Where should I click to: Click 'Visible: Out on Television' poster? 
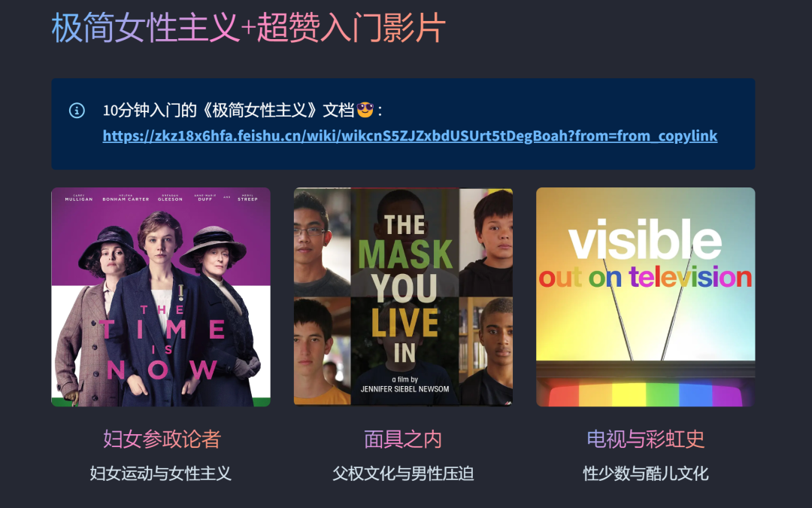click(645, 297)
